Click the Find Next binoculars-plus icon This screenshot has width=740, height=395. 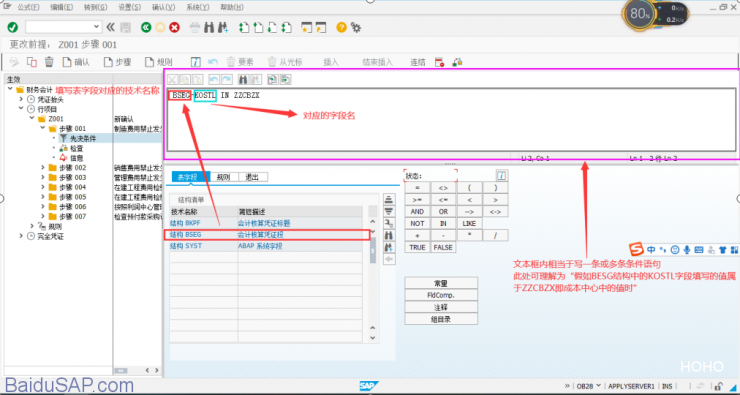(x=223, y=27)
